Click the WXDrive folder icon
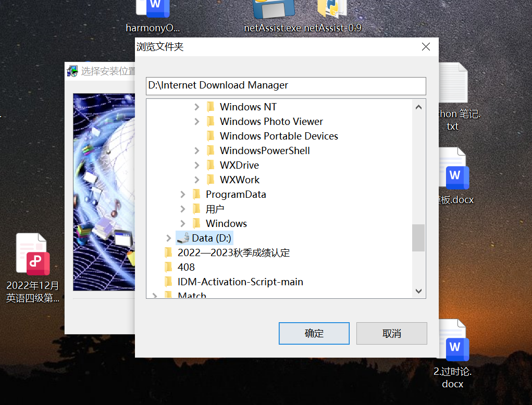The width and height of the screenshot is (532, 405). [211, 166]
